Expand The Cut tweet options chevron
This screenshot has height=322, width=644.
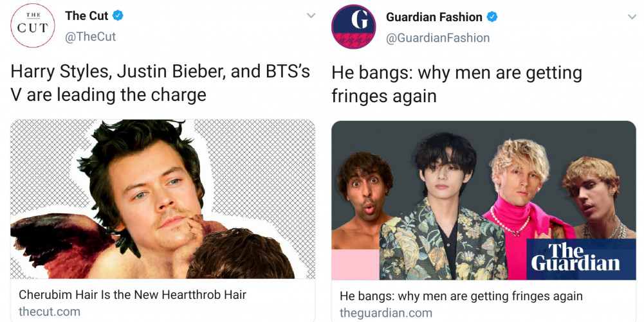311,15
